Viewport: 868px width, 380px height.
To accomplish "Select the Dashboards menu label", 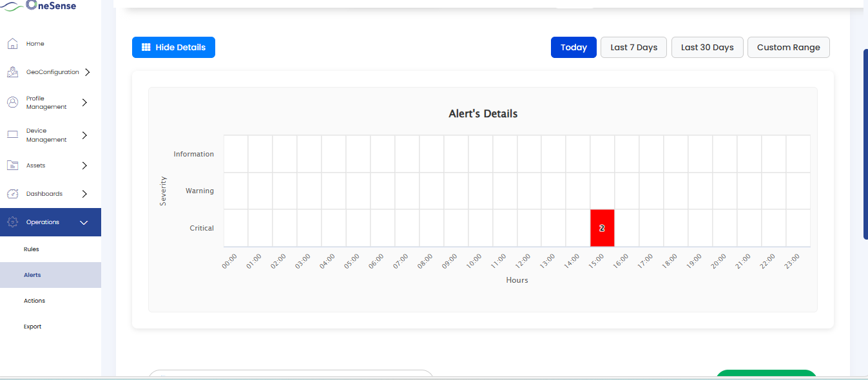I will tap(44, 194).
